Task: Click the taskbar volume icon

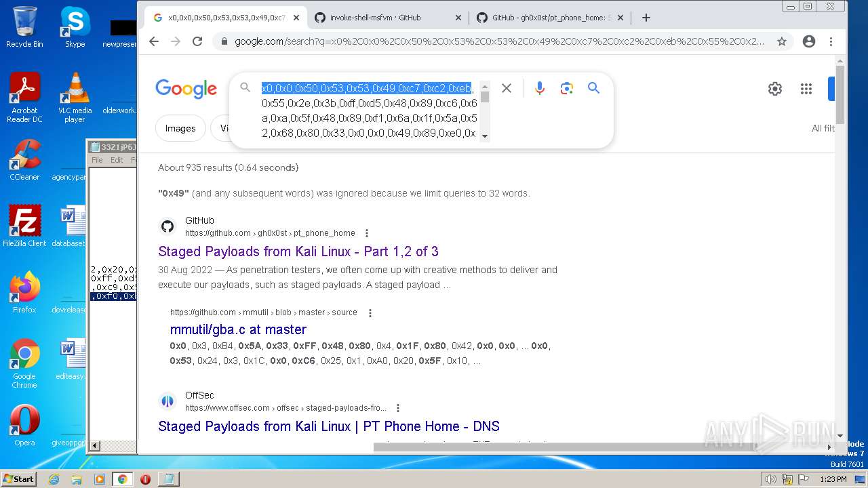Action: coord(770,479)
